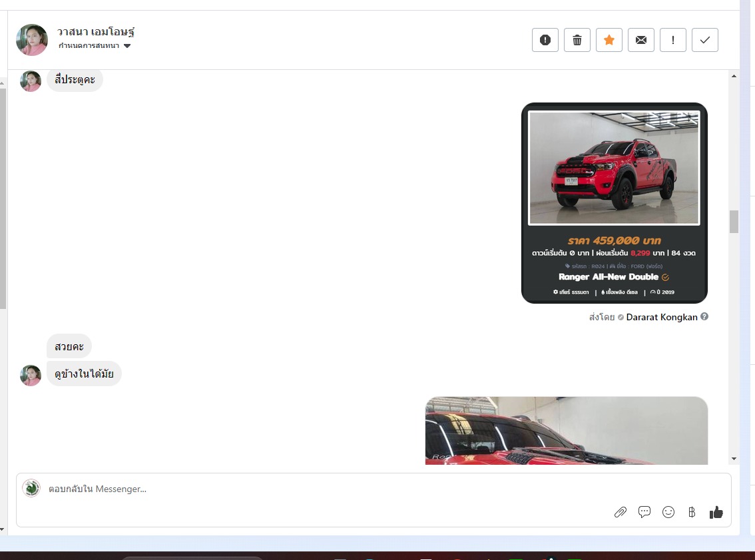Click the chat scrollbar down arrow
The width and height of the screenshot is (755, 560).
tap(734, 459)
